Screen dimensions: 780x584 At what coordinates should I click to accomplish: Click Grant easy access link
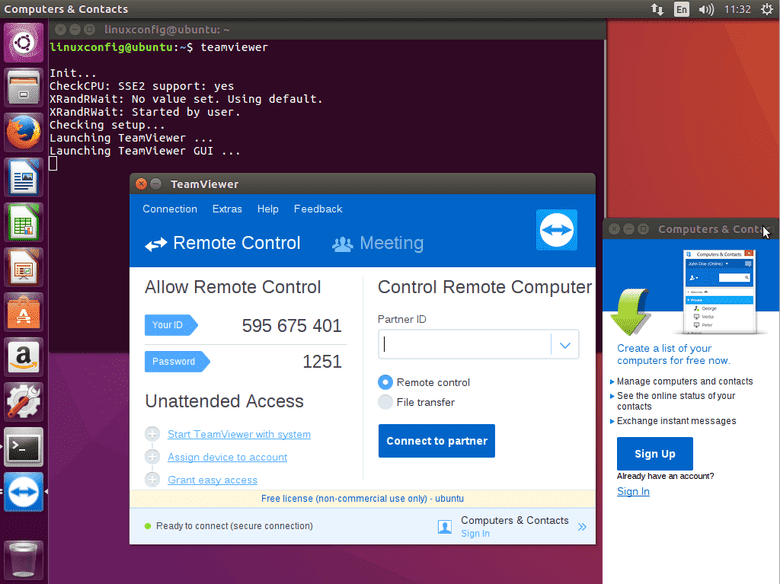[212, 480]
